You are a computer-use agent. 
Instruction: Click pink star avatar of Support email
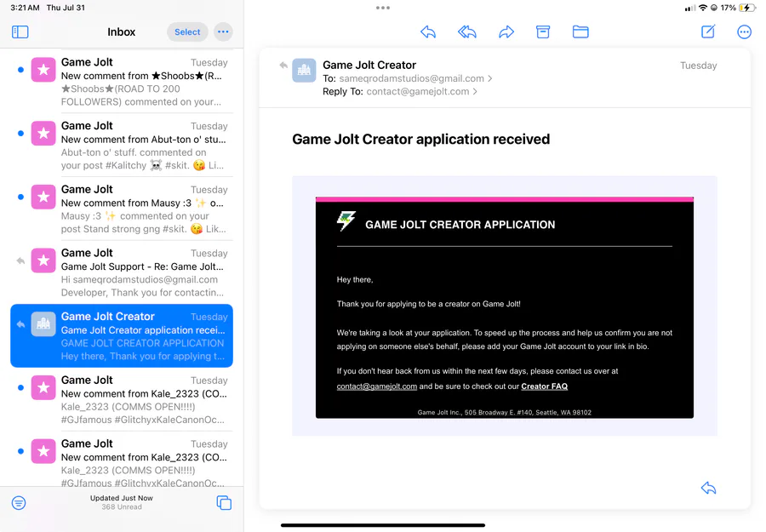click(43, 260)
